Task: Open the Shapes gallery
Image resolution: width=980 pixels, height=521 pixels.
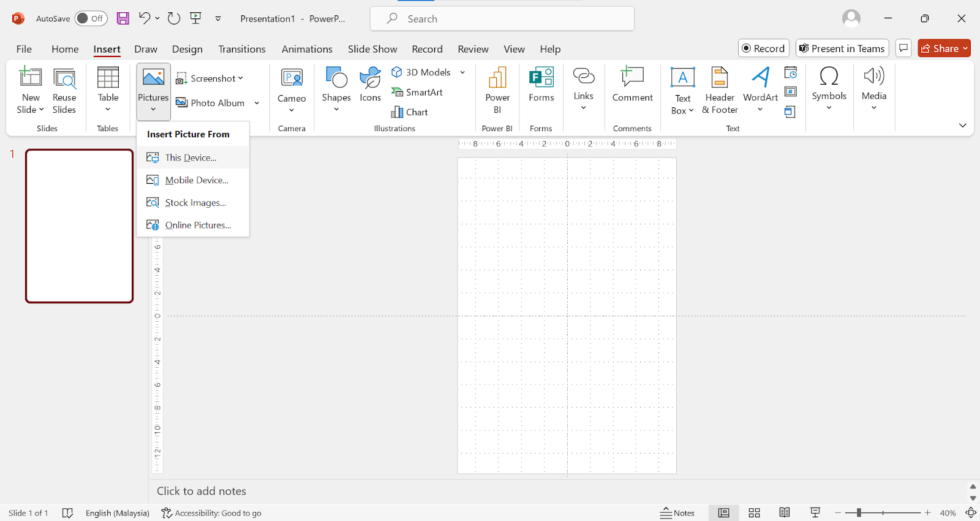Action: click(x=336, y=89)
